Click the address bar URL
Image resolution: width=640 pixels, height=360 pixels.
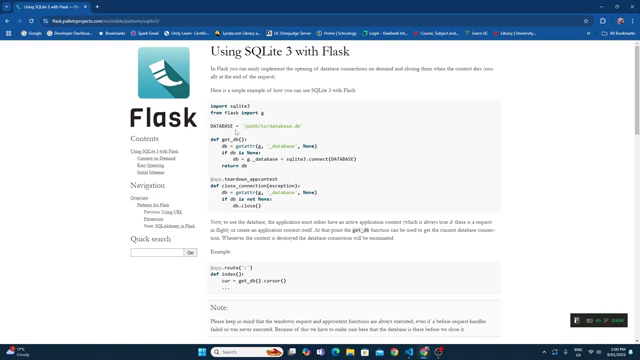(x=105, y=21)
